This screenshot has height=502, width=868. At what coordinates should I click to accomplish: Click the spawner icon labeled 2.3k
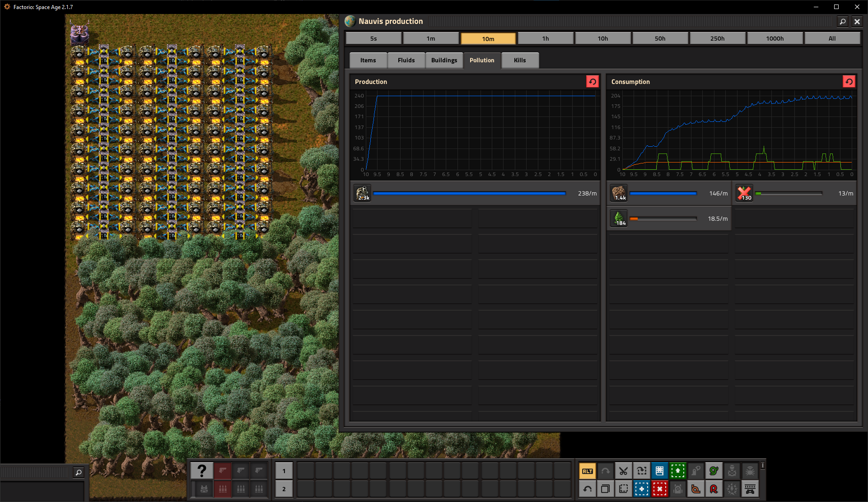pos(362,193)
